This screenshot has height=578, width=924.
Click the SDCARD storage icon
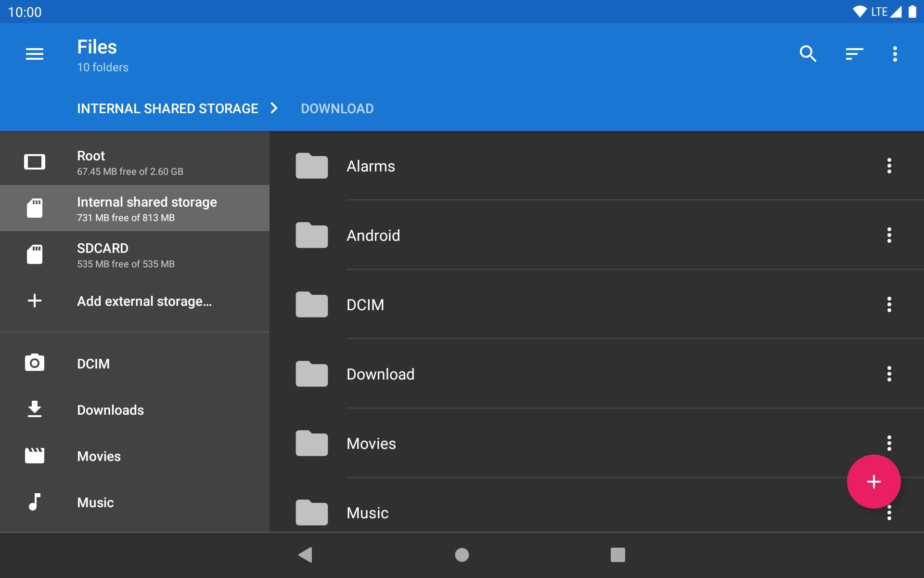pyautogui.click(x=34, y=254)
